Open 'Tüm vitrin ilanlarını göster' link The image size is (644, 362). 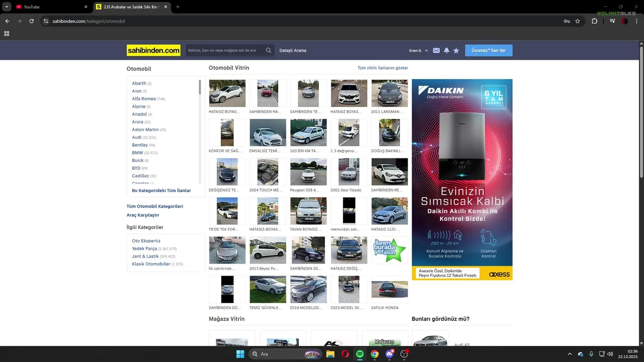click(383, 68)
